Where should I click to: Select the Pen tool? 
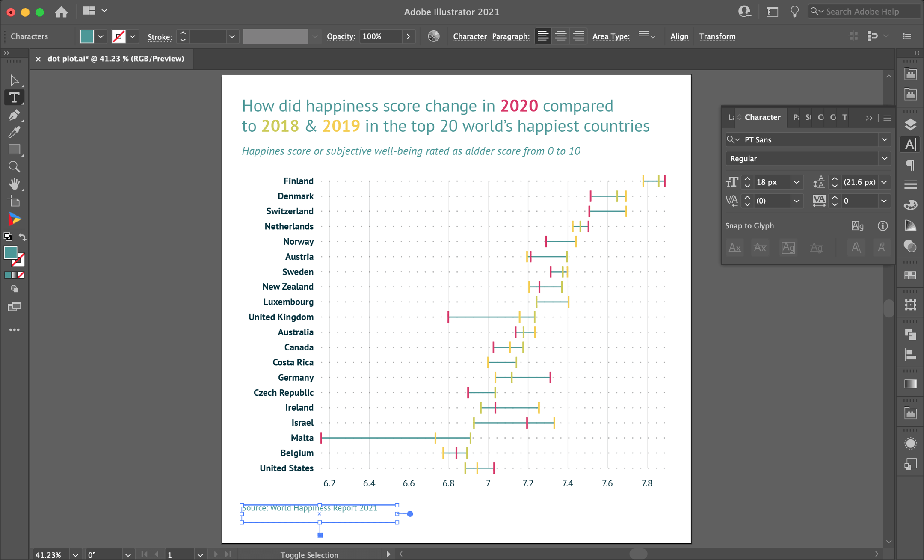tap(14, 115)
